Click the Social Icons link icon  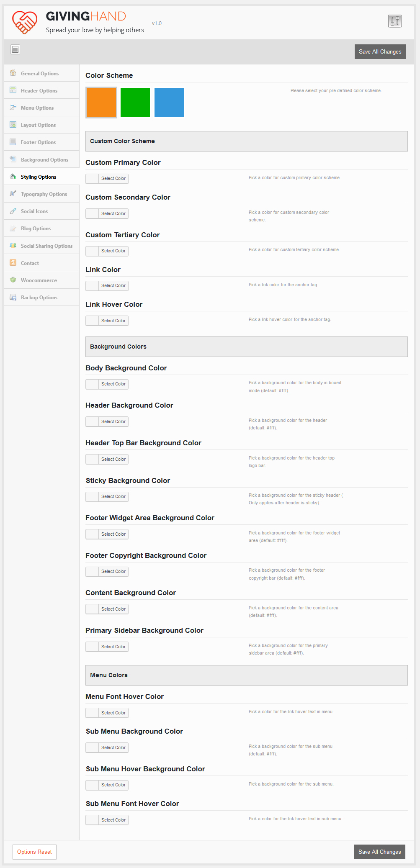pos(13,211)
